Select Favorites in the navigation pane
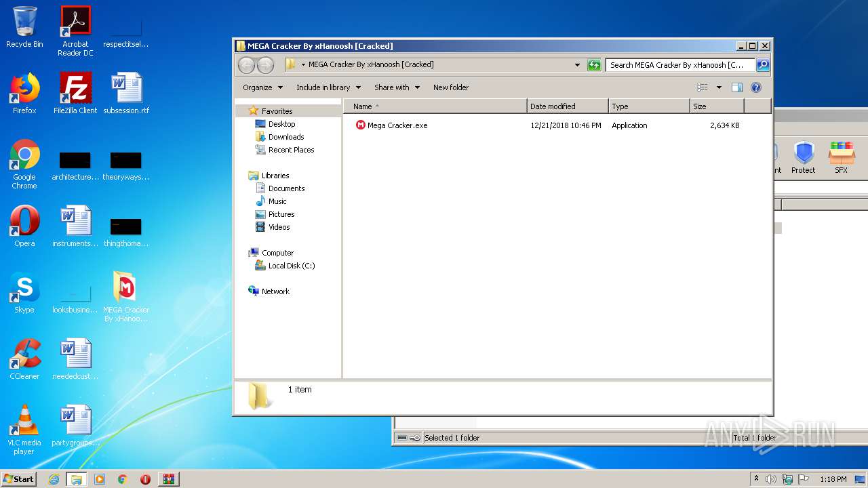Viewport: 868px width, 488px height. [x=277, y=111]
